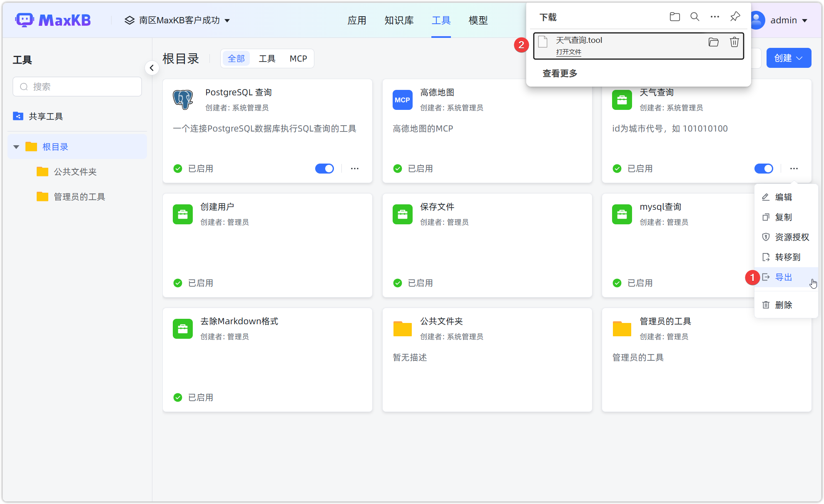824x504 pixels.
Task: Delete 天气查询.tool using the trash icon
Action: 734,42
